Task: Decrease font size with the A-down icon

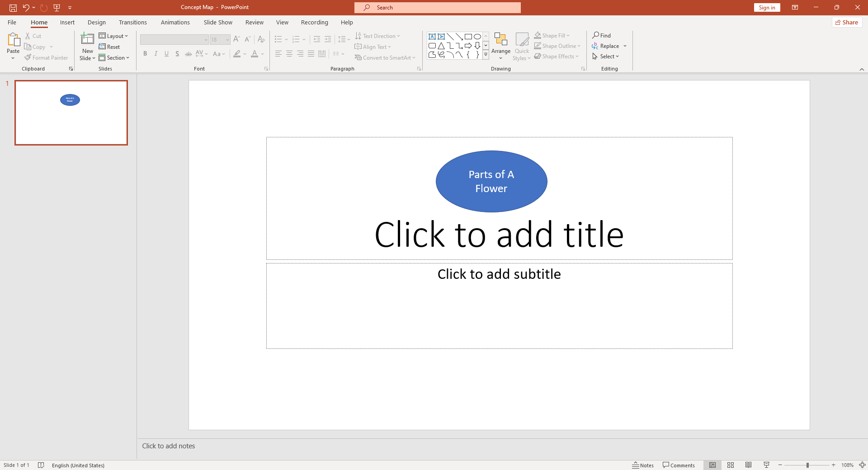Action: (x=247, y=40)
